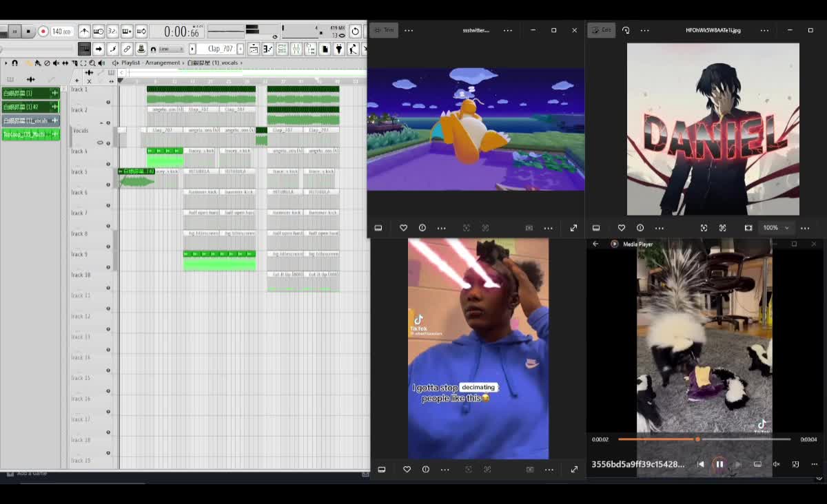
Task: Mute volume in Media Player
Action: [776, 464]
